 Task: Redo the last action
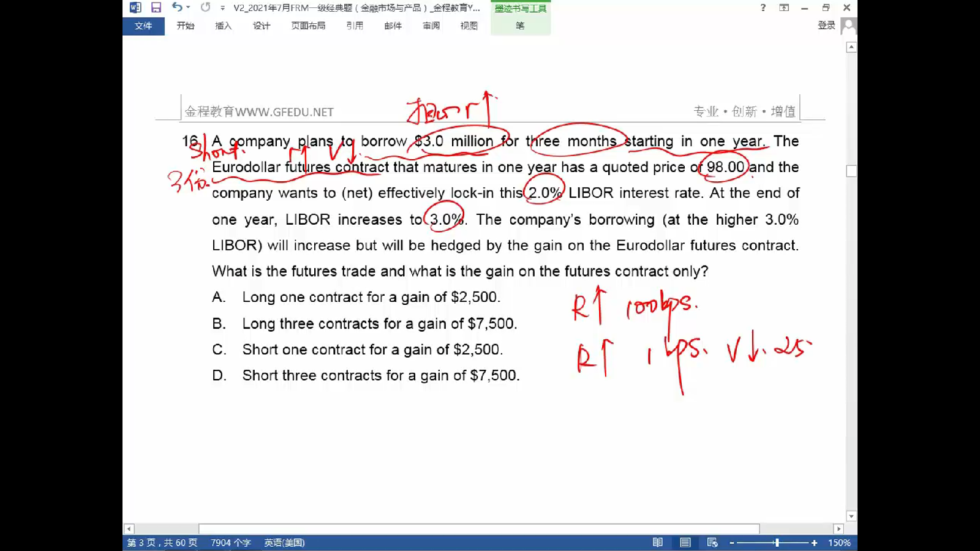(205, 7)
